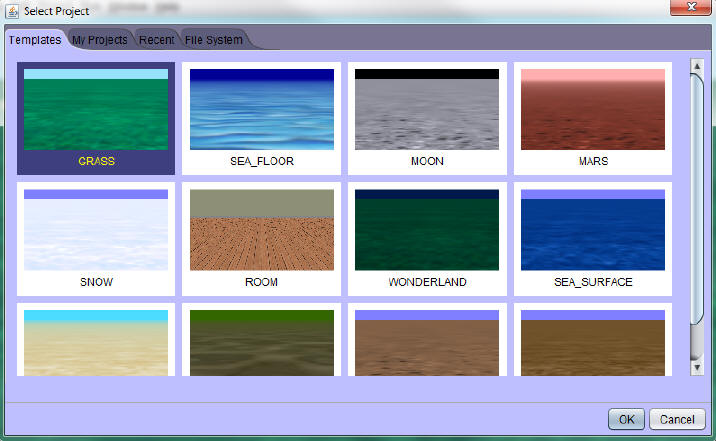
Task: Click the vertical scrollbar thumb
Action: tap(697, 199)
